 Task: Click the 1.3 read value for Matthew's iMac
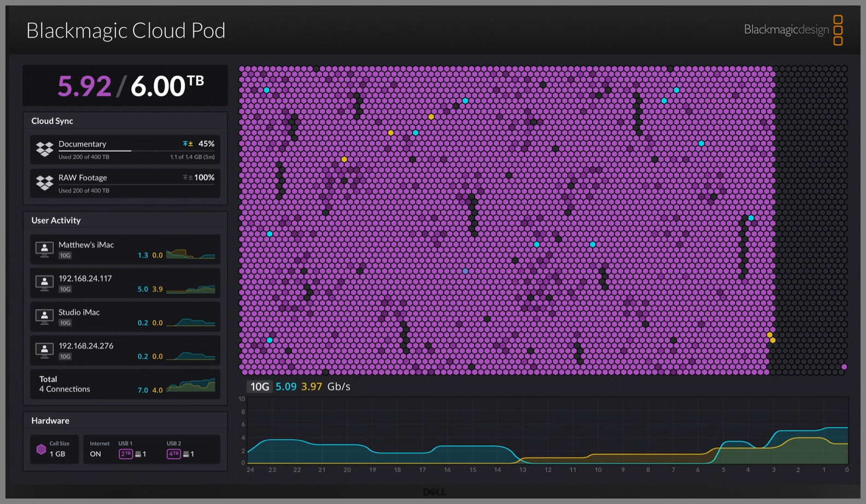(143, 255)
